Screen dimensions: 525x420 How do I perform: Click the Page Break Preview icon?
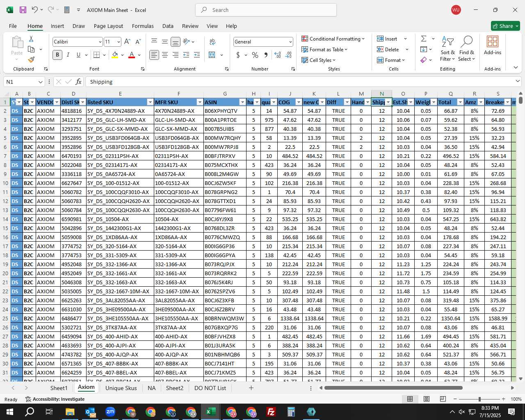point(443,399)
